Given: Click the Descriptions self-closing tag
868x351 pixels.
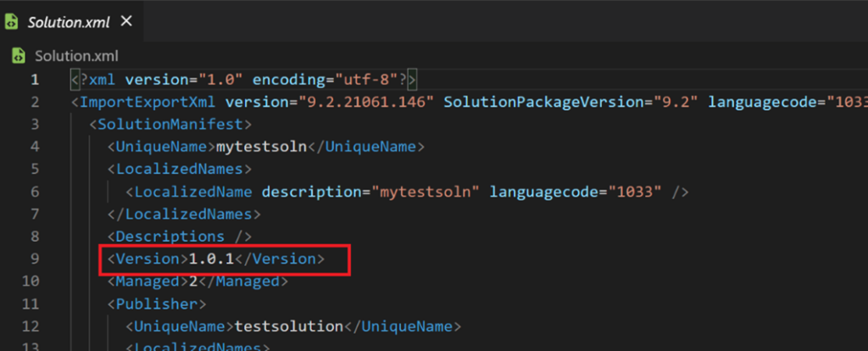Looking at the screenshot, I should [174, 236].
